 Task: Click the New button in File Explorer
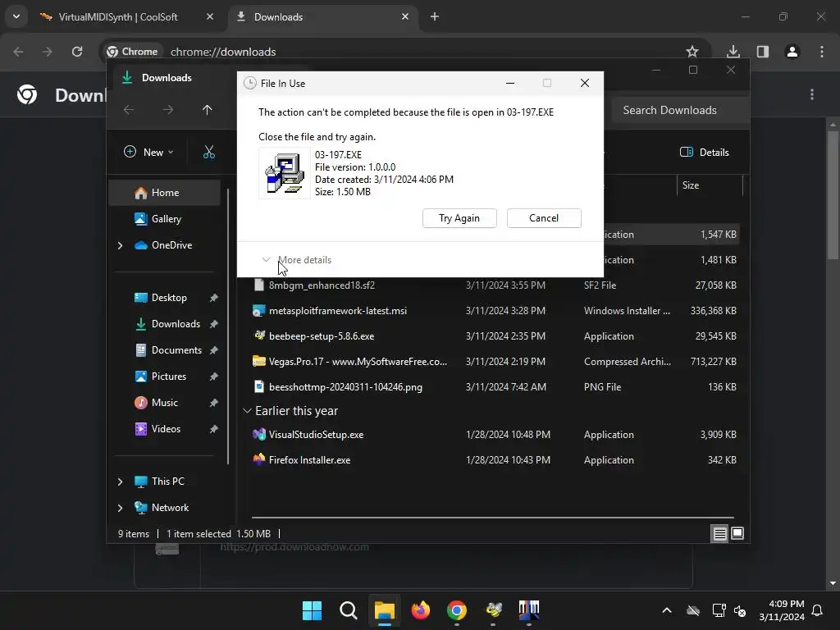(x=148, y=152)
